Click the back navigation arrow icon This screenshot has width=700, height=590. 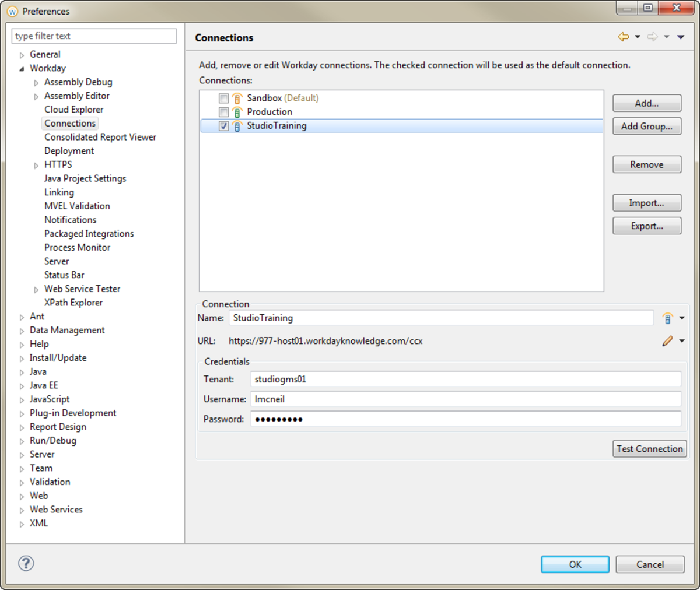click(x=624, y=37)
